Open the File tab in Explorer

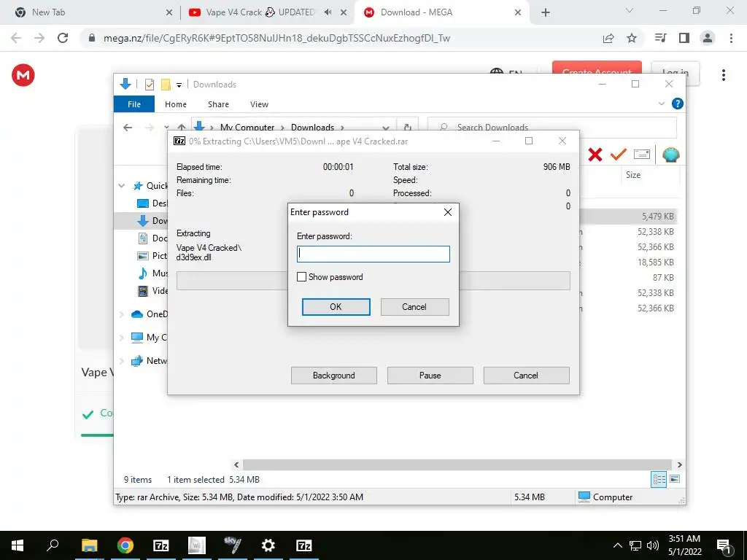point(134,104)
